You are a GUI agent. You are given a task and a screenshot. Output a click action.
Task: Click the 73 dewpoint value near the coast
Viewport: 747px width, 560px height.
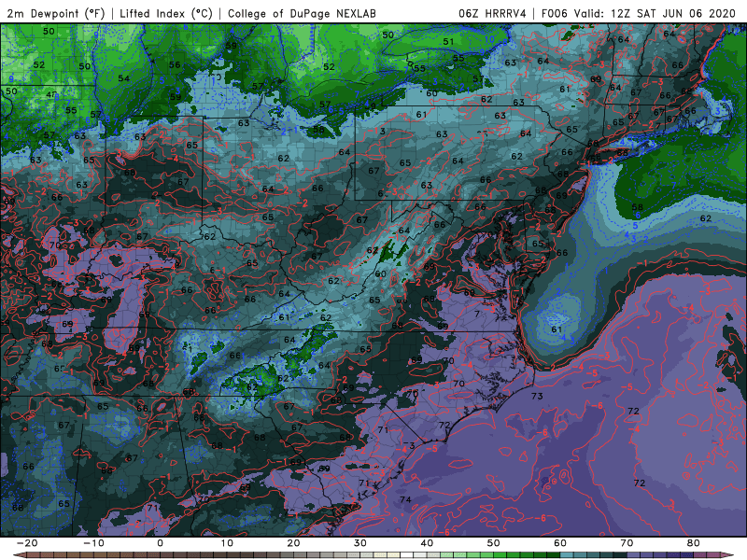[x=537, y=396]
